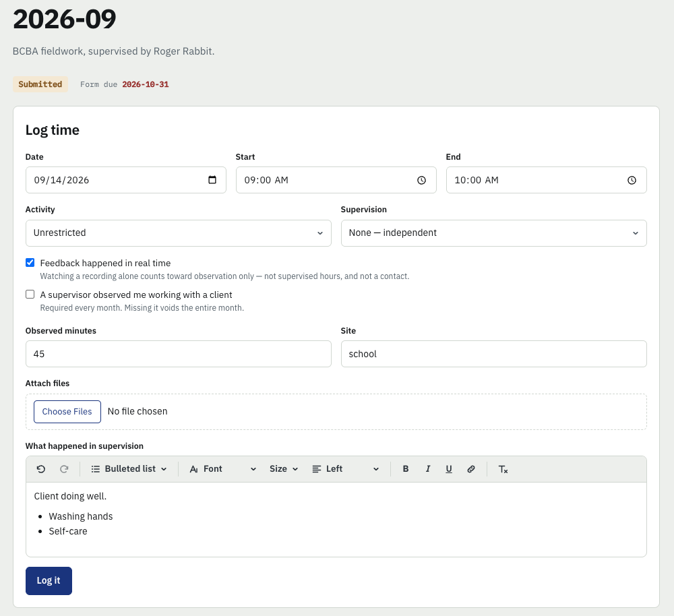Click the Choose Files button

[x=67, y=412]
